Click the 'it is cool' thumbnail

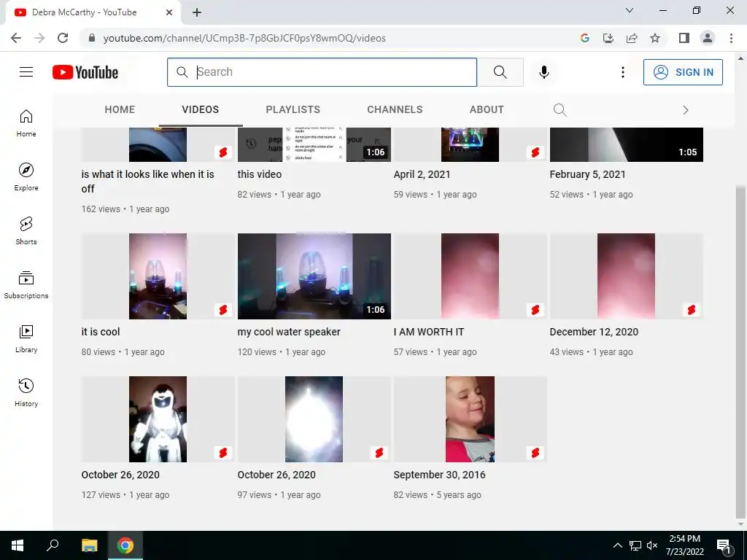tap(158, 276)
